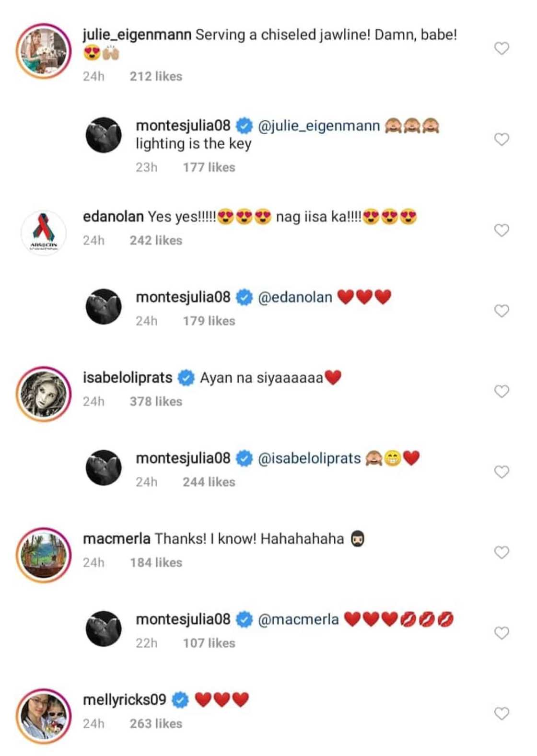Click mellyricks09's blue verification checkmark
Image resolution: width=537 pixels, height=756 pixels.
[181, 699]
